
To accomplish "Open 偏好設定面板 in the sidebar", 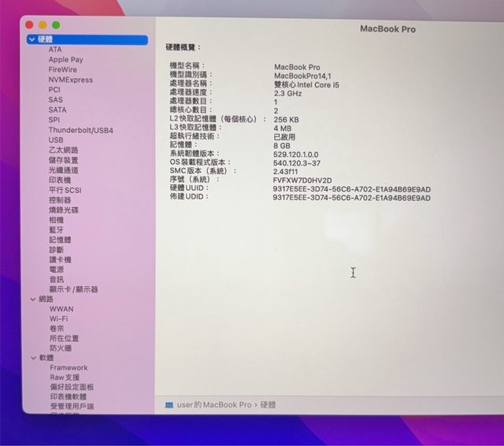I will click(72, 387).
